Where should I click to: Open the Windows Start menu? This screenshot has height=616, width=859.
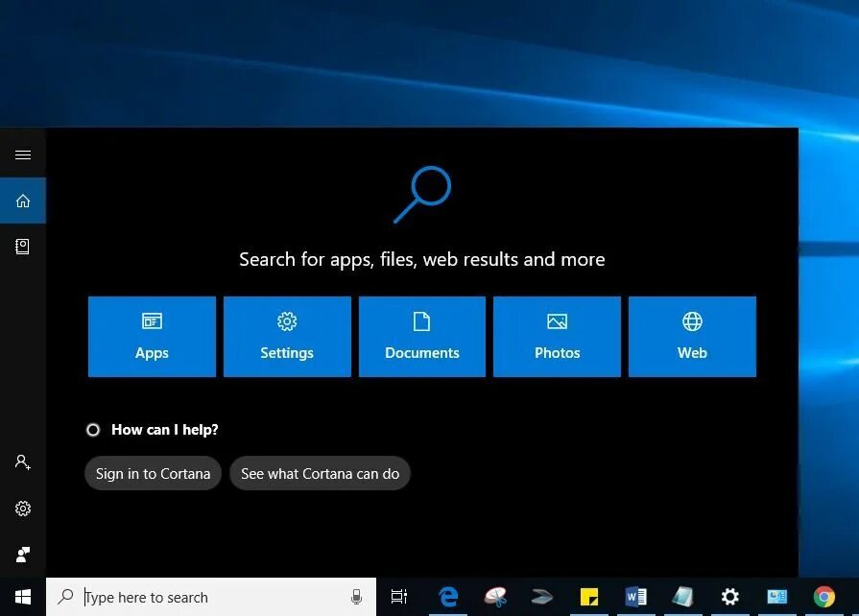click(x=22, y=597)
